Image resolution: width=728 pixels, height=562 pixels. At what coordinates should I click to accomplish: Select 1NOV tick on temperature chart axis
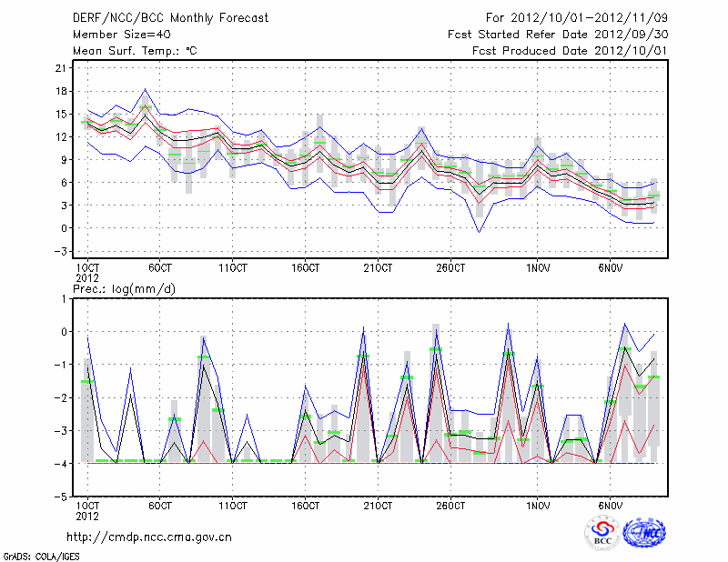(538, 268)
